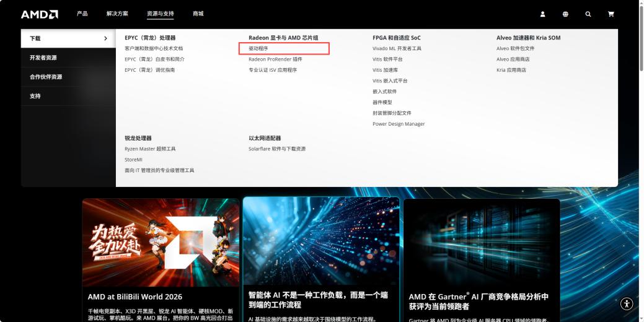This screenshot has height=322, width=644.
Task: Select the 下载 sidebar category
Action: 69,38
